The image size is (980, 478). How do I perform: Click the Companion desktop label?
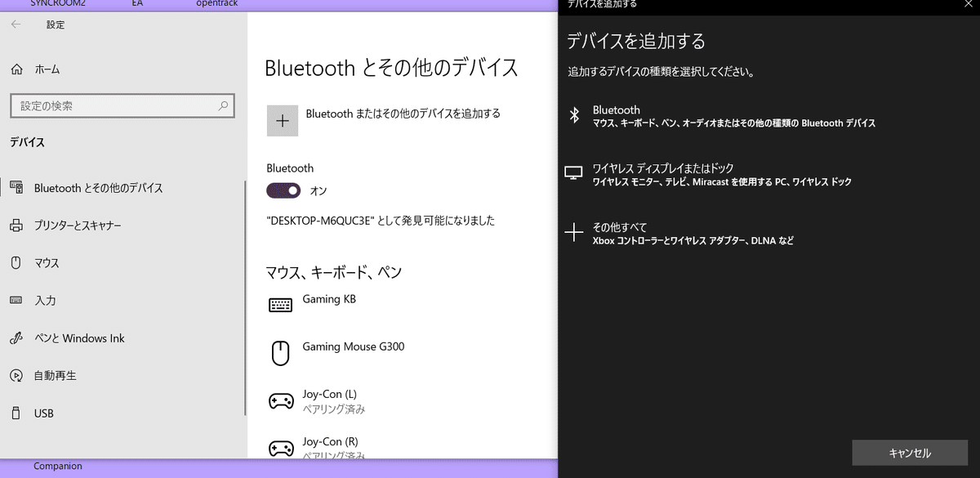(58, 467)
